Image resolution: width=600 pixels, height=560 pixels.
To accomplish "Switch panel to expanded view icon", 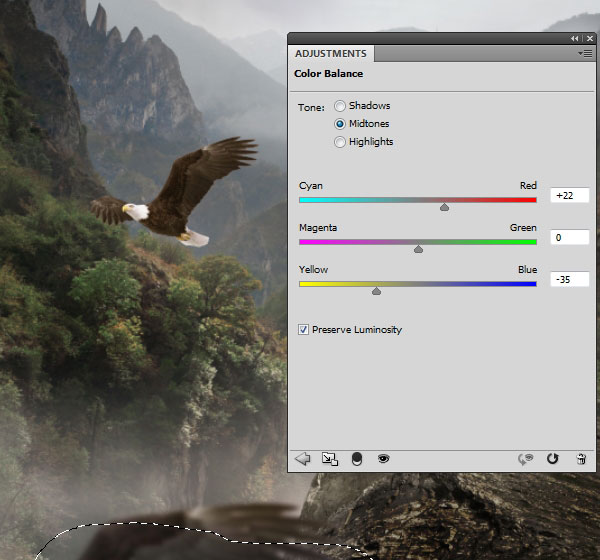I will (330, 459).
